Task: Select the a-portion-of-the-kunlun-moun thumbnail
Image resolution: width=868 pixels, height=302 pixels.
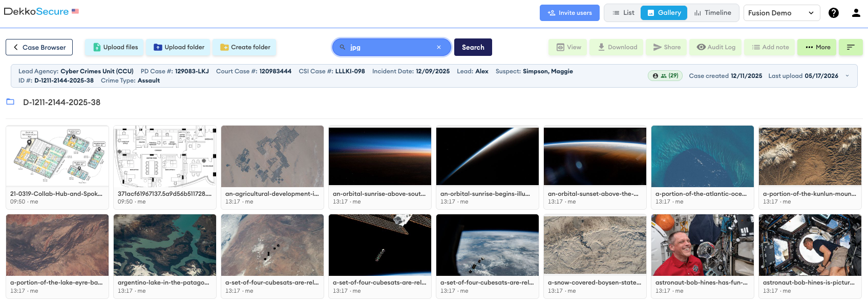Action: pos(810,156)
